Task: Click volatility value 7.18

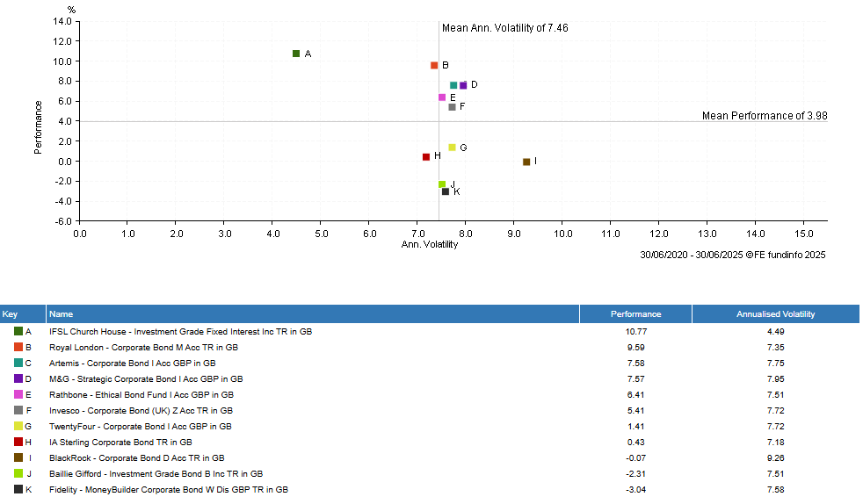Action: 775,443
